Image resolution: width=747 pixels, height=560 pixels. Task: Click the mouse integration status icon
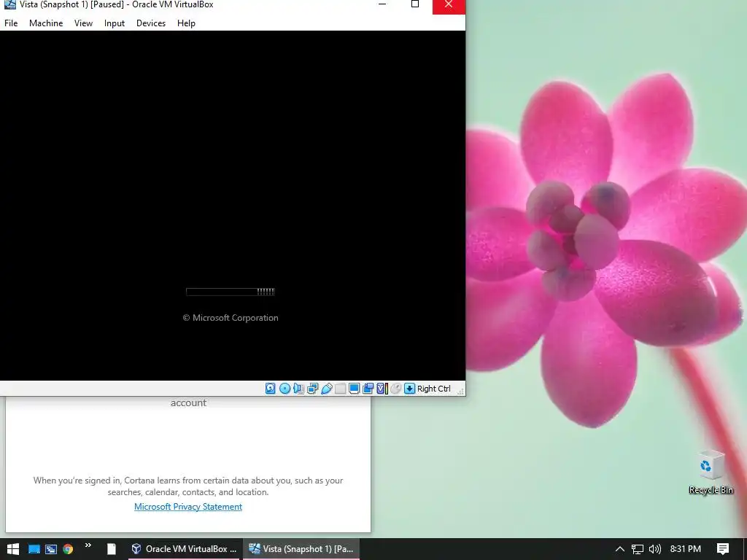point(395,389)
